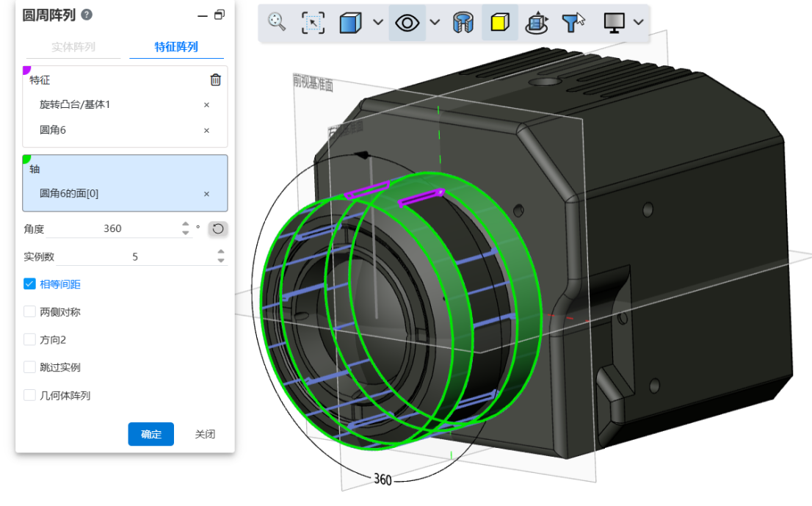
Task: Select the zoom-to-window selection icon
Action: pos(313,23)
